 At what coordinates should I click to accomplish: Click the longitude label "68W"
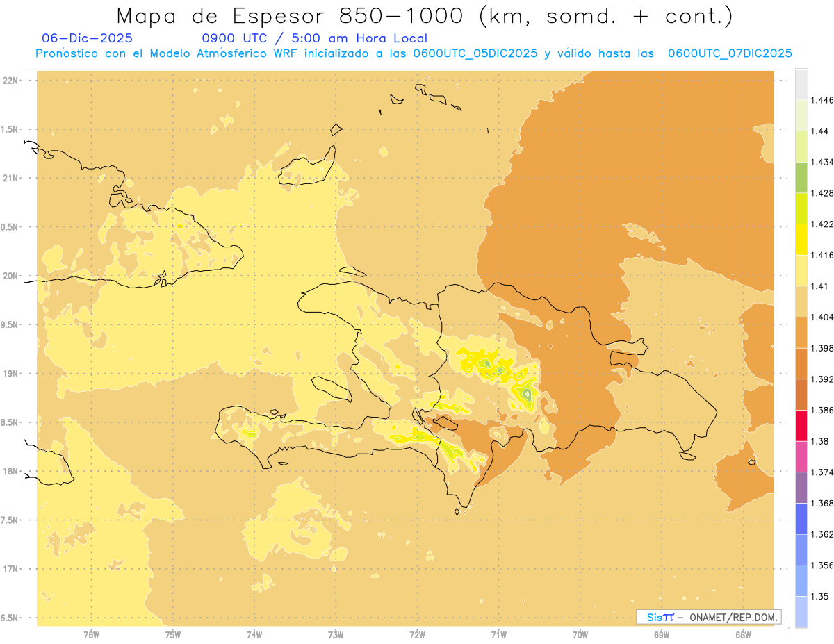pyautogui.click(x=743, y=636)
